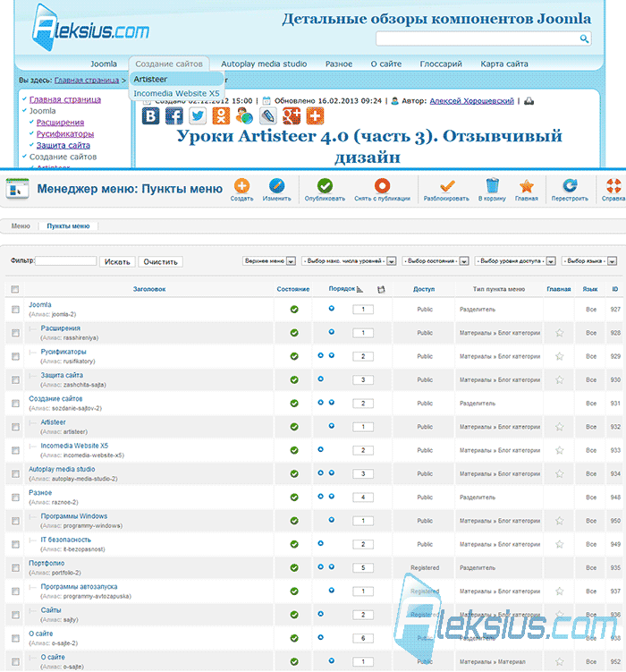Open the Верхнее меню dropdown

(269, 261)
